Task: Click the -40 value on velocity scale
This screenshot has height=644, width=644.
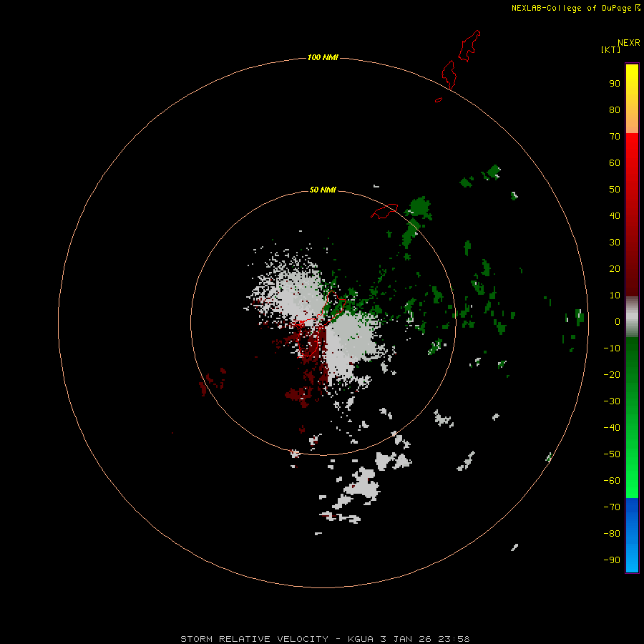Action: click(x=612, y=428)
